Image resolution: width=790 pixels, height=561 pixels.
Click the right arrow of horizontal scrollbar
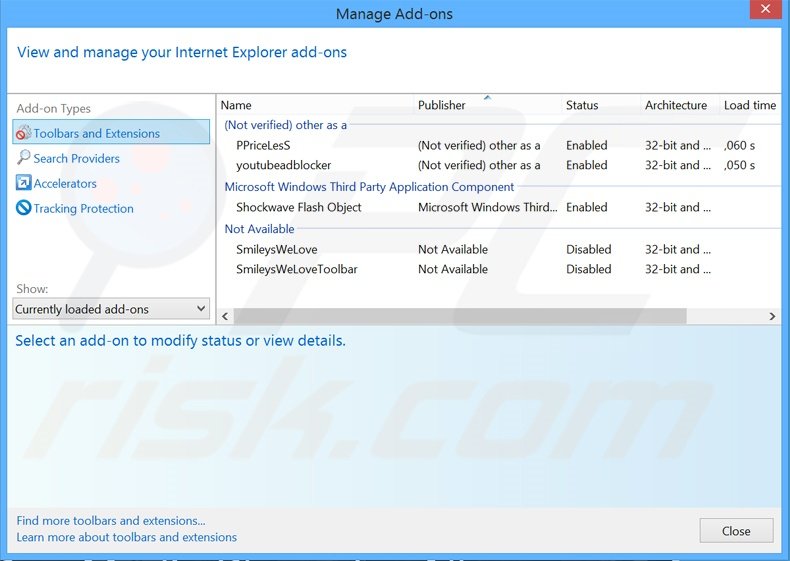pyautogui.click(x=772, y=317)
